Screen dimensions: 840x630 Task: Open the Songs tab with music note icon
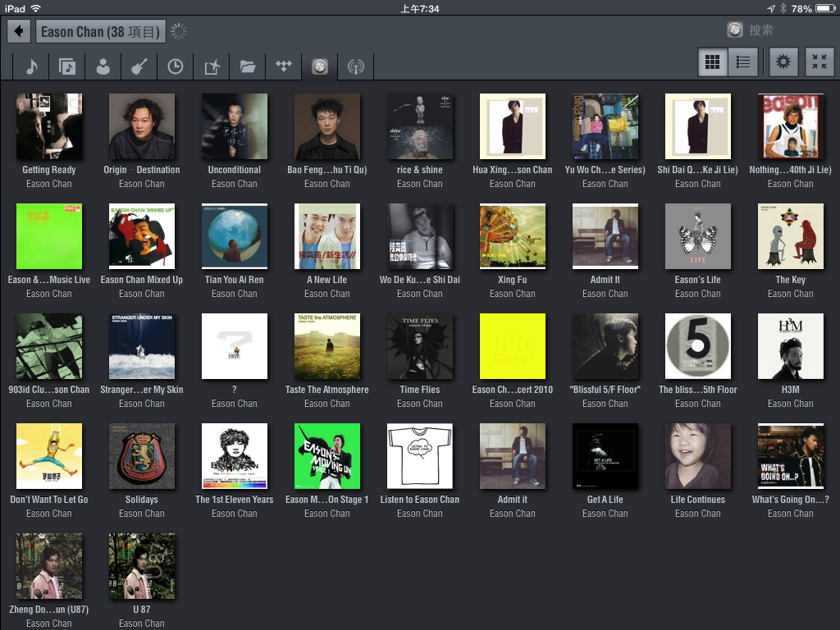(31, 66)
